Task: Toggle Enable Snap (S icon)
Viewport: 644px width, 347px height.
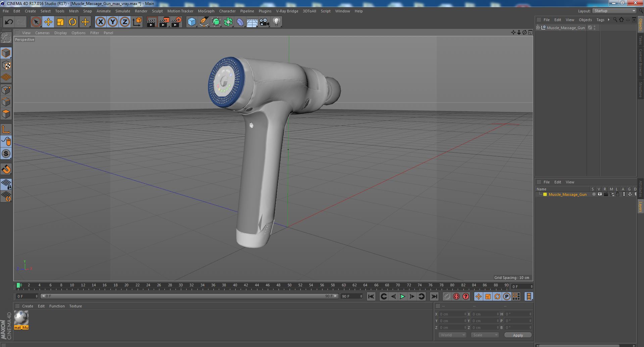Action: point(6,154)
